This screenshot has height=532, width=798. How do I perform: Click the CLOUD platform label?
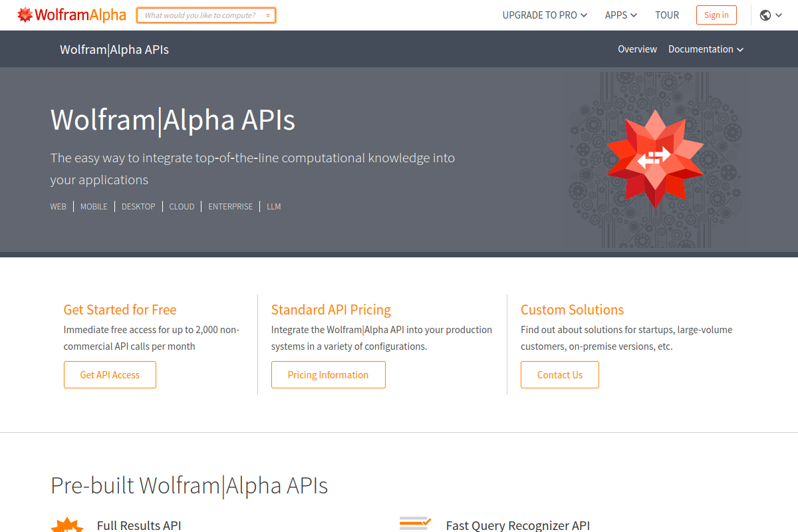(x=182, y=207)
